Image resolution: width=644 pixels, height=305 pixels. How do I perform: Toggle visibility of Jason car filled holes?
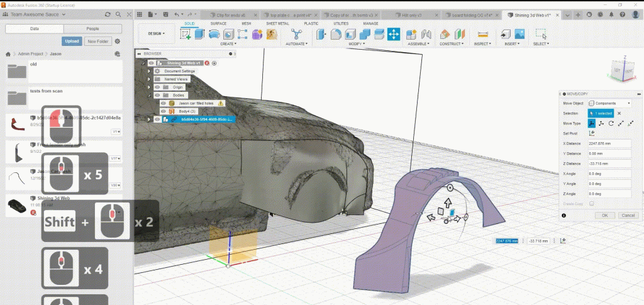[x=164, y=103]
